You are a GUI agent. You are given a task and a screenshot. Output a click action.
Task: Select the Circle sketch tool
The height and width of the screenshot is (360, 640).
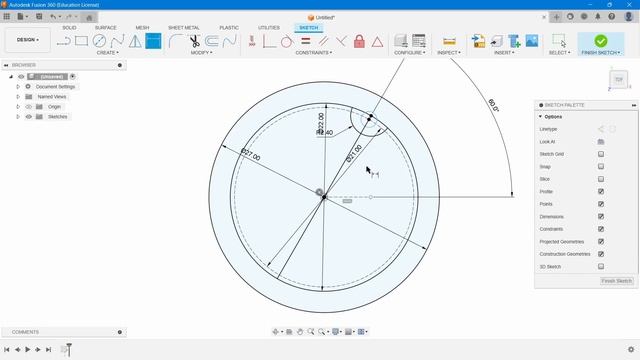99,41
